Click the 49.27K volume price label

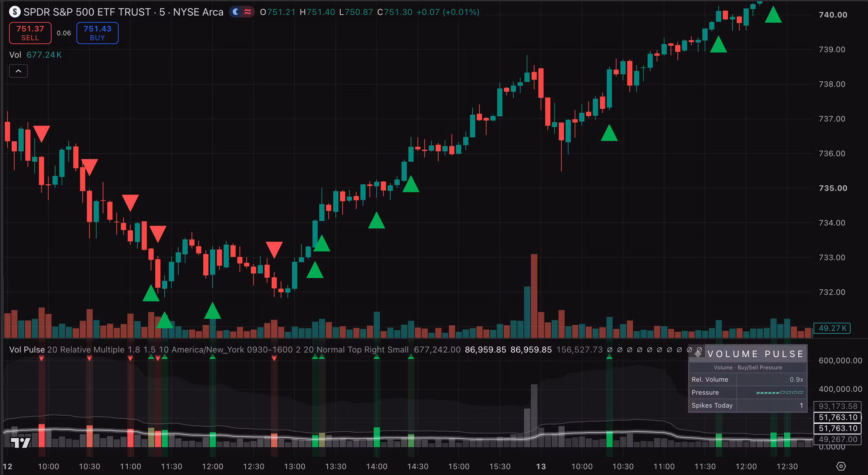832,328
